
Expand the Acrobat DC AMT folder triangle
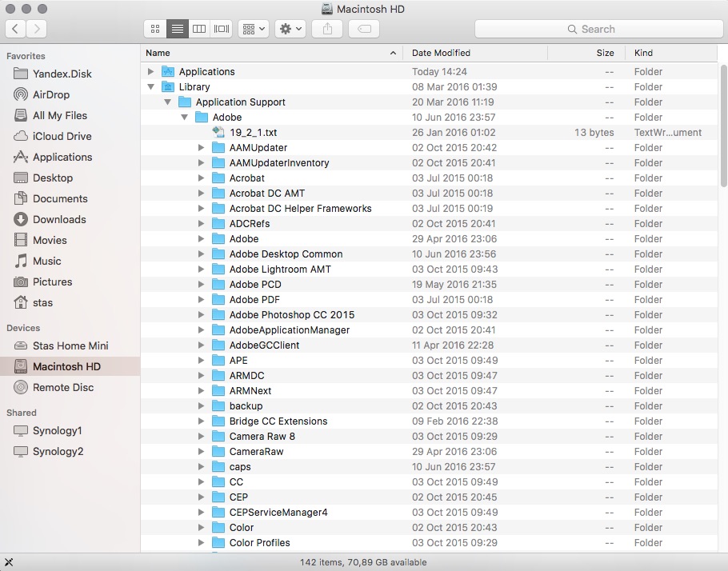click(x=201, y=193)
